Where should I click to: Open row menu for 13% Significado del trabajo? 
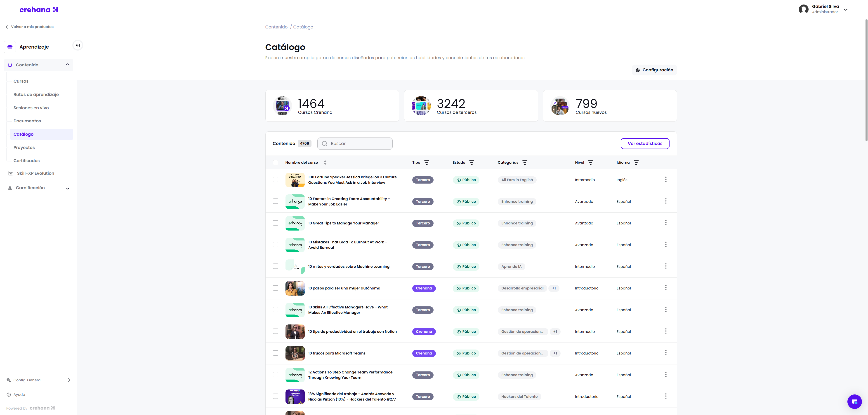click(x=665, y=396)
